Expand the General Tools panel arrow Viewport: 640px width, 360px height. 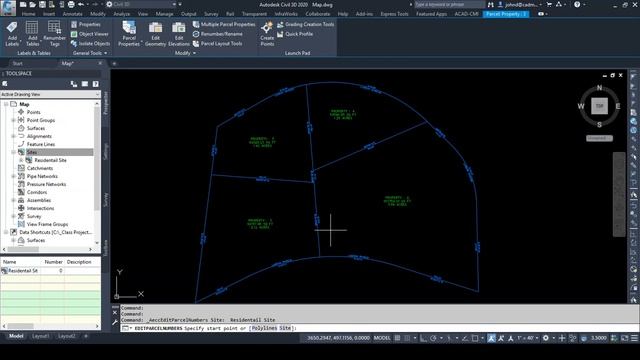click(x=106, y=53)
